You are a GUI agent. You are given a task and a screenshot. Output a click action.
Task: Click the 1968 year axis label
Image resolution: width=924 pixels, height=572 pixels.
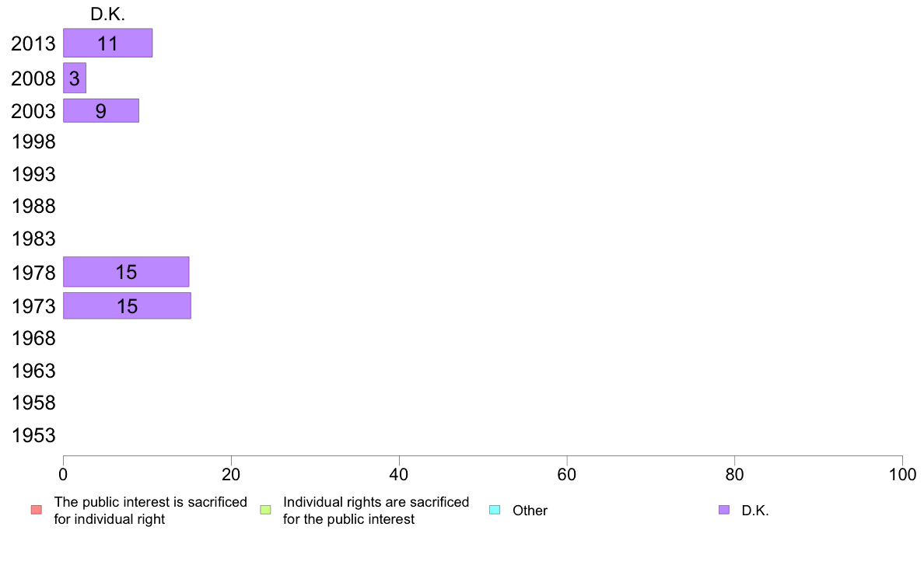(33, 338)
